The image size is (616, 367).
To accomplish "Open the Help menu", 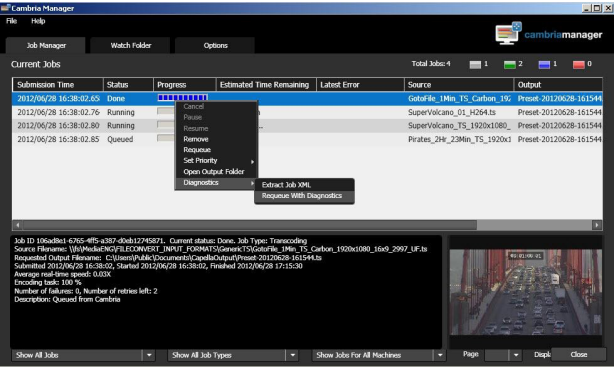I will tap(38, 21).
